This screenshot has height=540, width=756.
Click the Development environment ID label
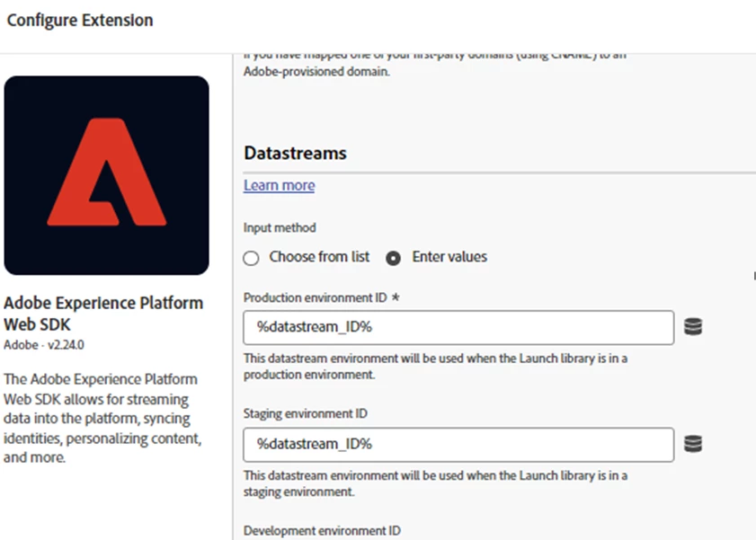pyautogui.click(x=322, y=531)
